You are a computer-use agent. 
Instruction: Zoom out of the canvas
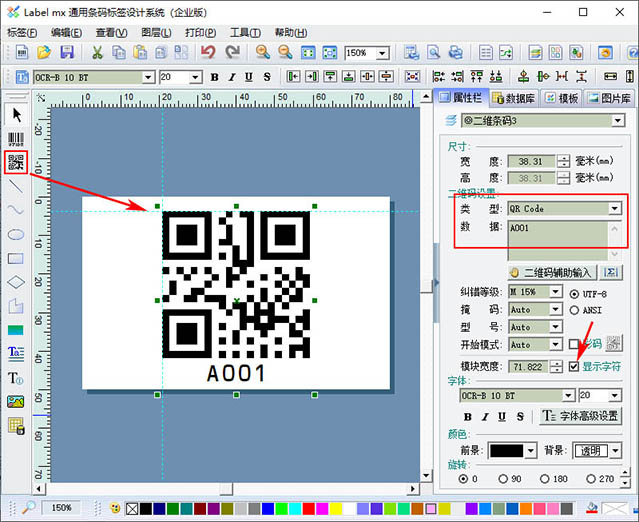point(285,53)
